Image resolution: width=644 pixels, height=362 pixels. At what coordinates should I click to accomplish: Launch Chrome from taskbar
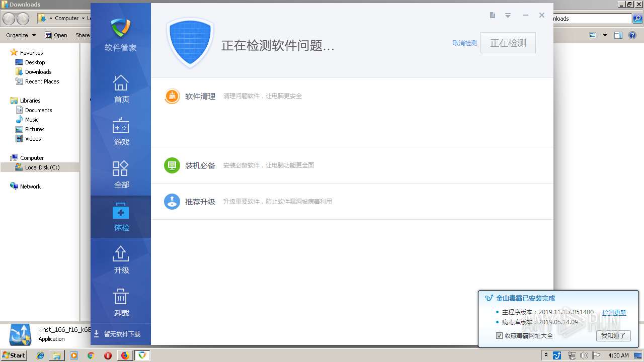point(91,355)
